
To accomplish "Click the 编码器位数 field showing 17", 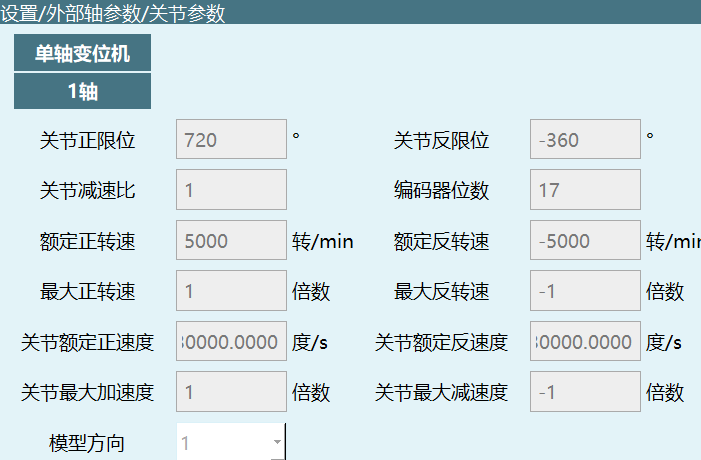I will coord(585,190).
